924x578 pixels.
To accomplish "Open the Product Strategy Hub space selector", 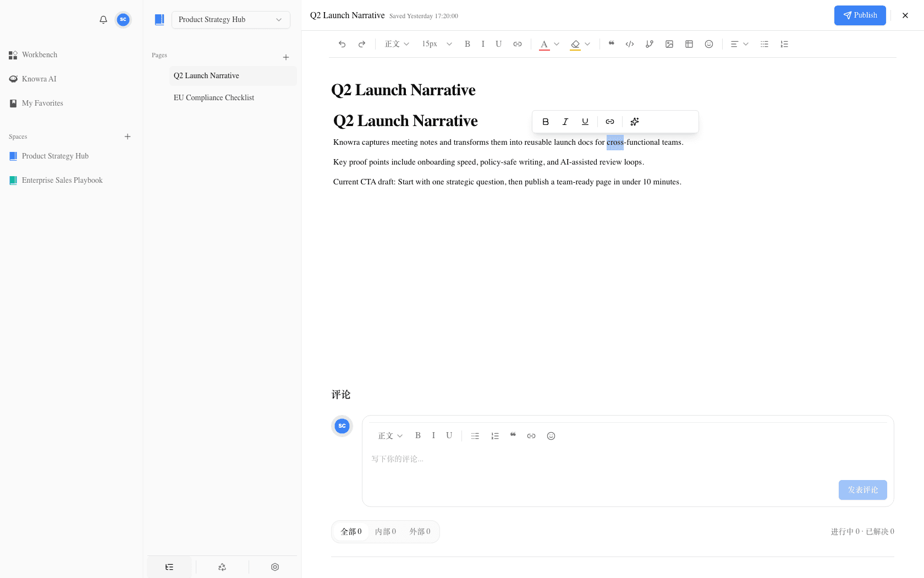I will (x=230, y=19).
